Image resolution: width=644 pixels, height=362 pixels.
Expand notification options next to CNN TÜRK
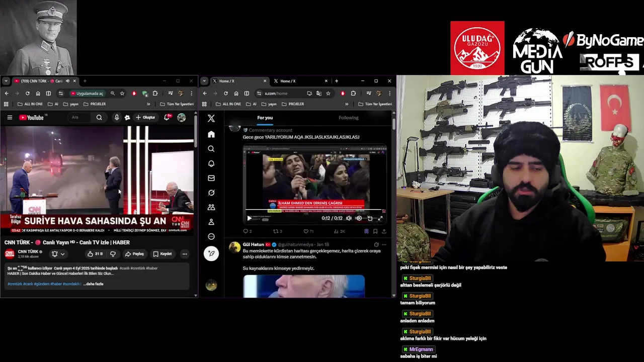tap(62, 254)
